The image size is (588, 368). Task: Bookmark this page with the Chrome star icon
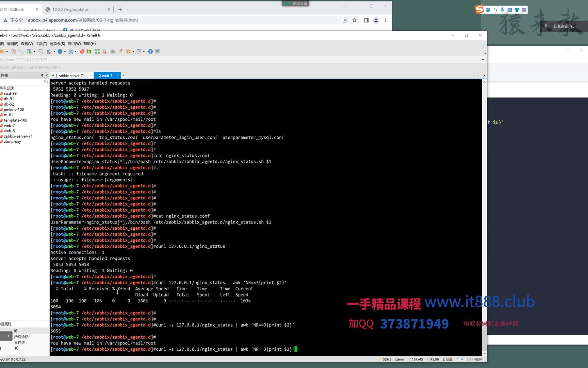[x=355, y=20]
